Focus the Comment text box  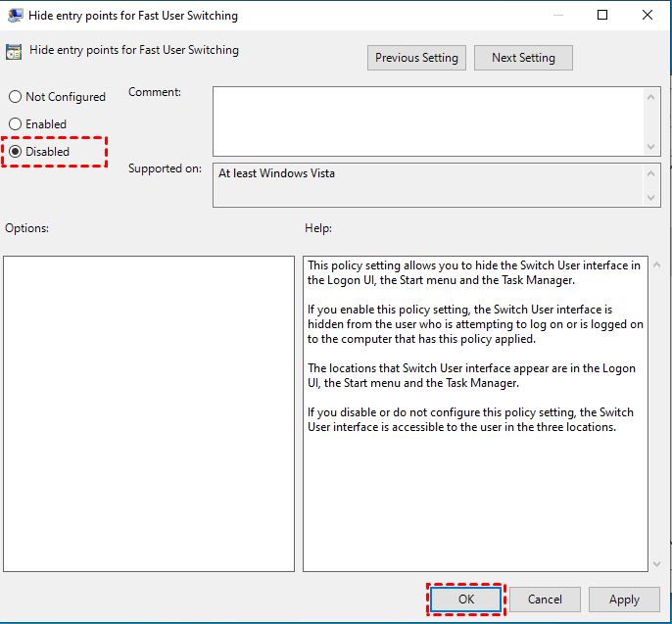tap(427, 120)
